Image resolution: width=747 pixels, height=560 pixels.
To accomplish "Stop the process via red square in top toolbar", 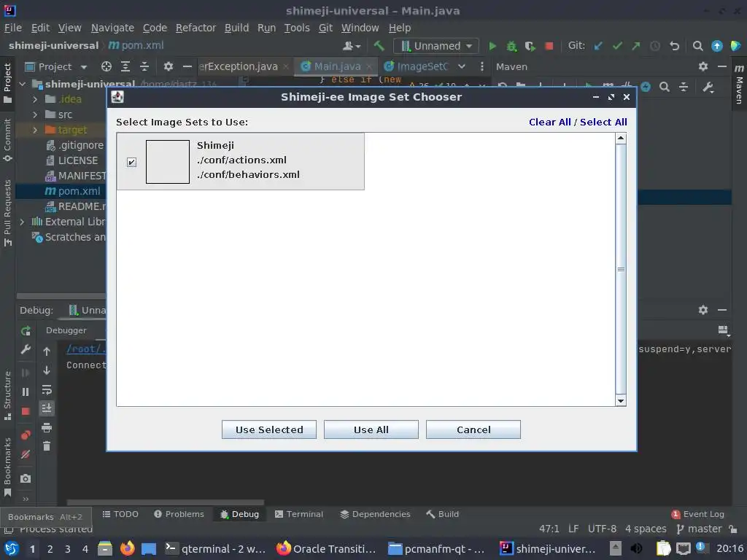I will (x=549, y=46).
